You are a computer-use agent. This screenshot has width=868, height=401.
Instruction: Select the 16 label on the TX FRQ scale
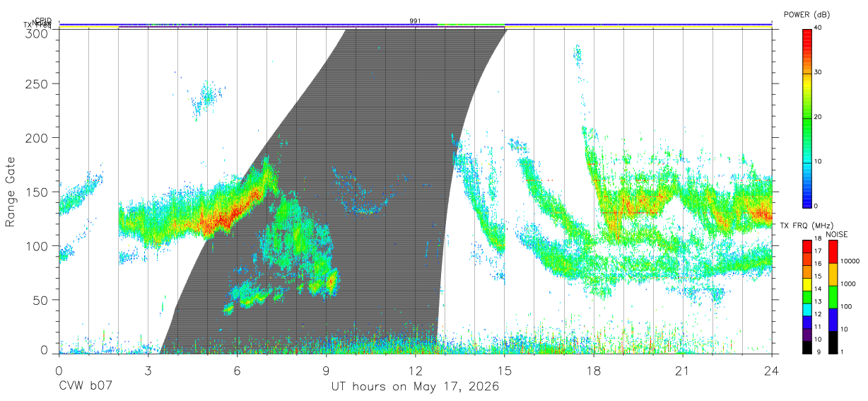pos(818,264)
